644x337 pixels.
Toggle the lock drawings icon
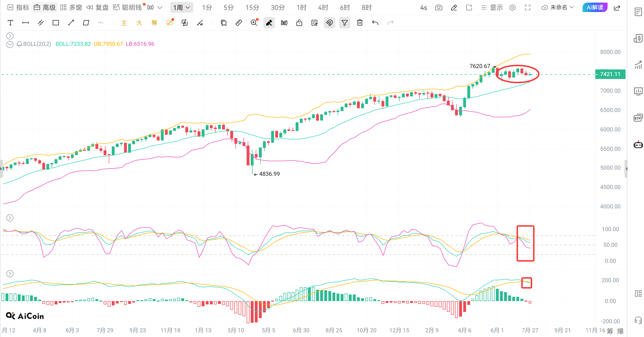point(299,23)
